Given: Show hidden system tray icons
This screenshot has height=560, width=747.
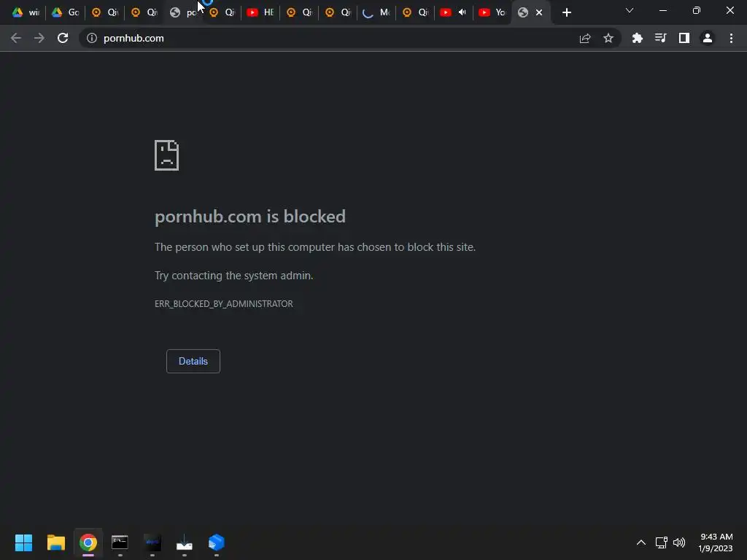Looking at the screenshot, I should point(640,542).
